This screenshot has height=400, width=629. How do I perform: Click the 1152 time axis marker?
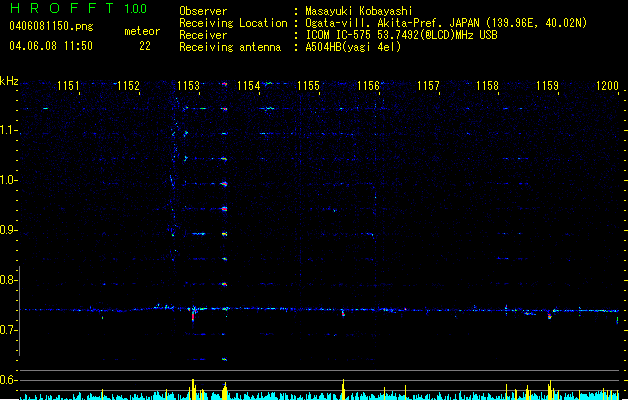coord(128,86)
